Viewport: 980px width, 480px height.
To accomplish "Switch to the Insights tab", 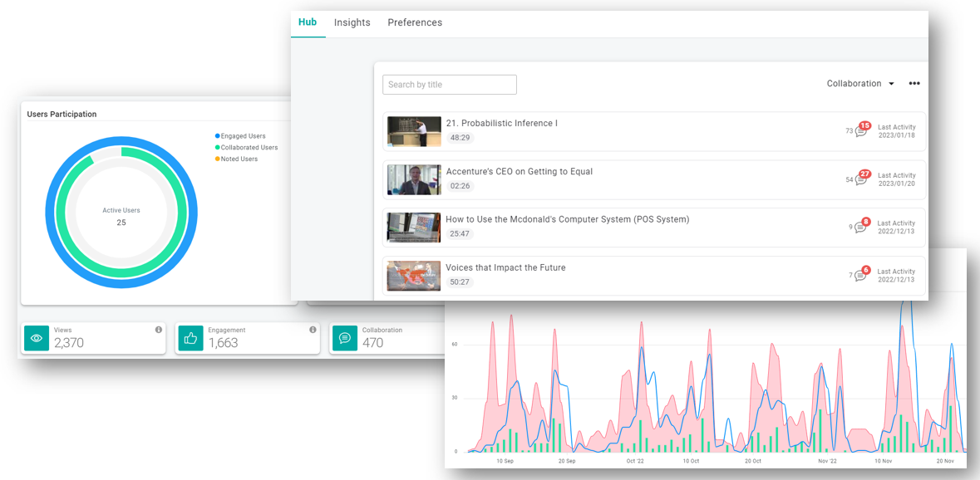I will click(352, 22).
